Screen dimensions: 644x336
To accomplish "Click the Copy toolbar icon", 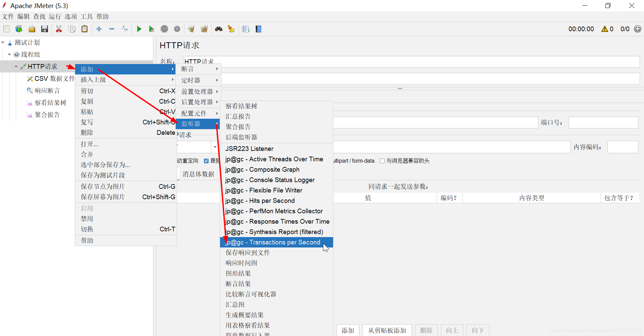I will (72, 29).
